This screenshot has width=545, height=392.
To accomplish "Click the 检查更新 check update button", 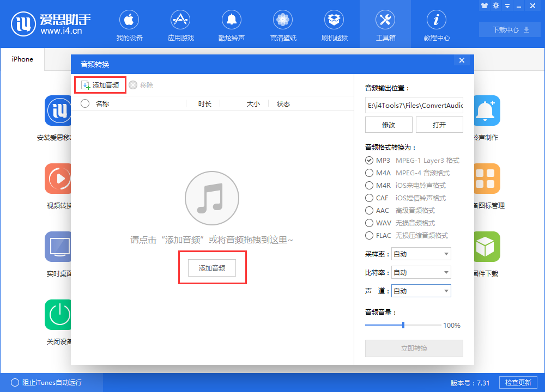I will [518, 383].
